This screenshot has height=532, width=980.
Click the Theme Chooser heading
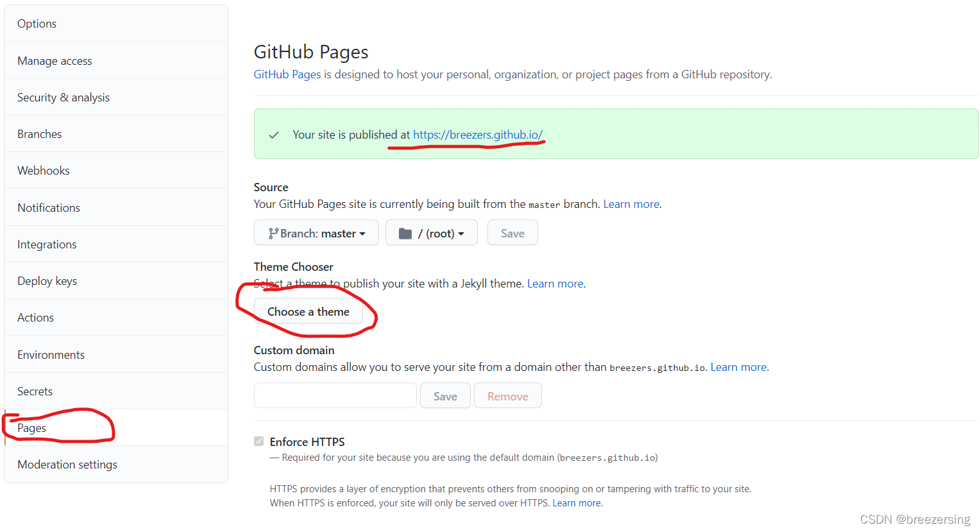pyautogui.click(x=294, y=267)
